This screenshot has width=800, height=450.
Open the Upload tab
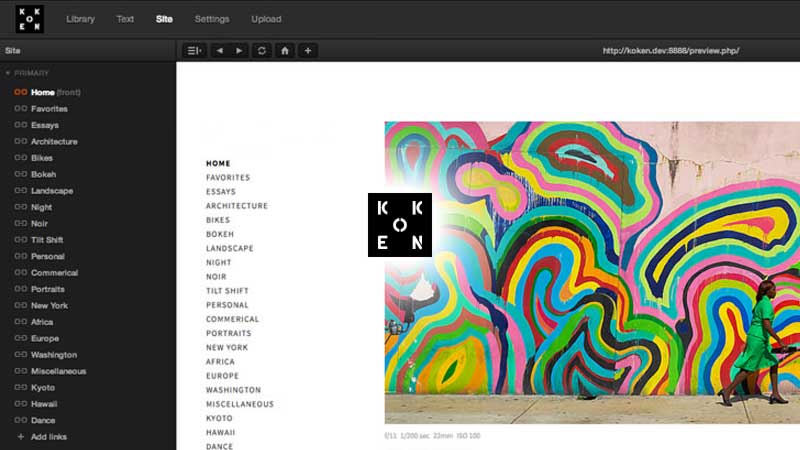click(x=266, y=19)
